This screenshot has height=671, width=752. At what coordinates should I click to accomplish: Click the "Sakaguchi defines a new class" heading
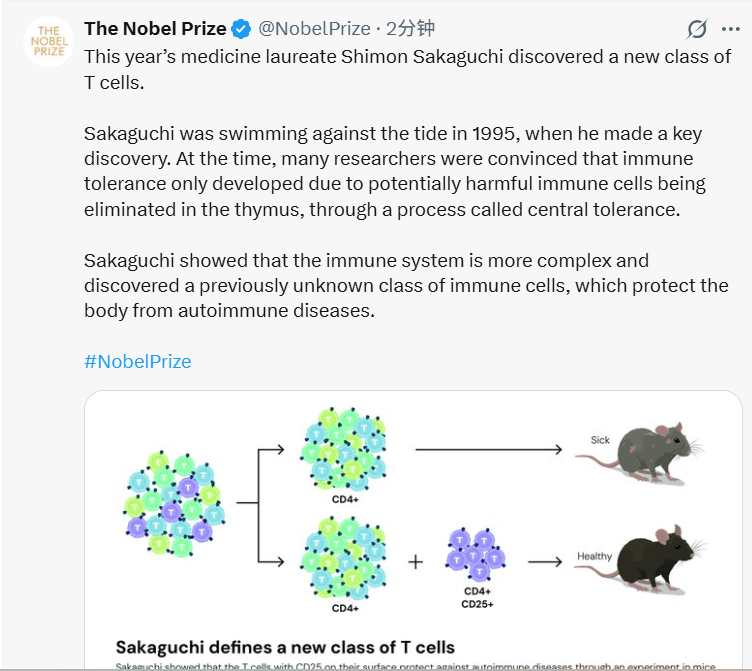pos(285,647)
